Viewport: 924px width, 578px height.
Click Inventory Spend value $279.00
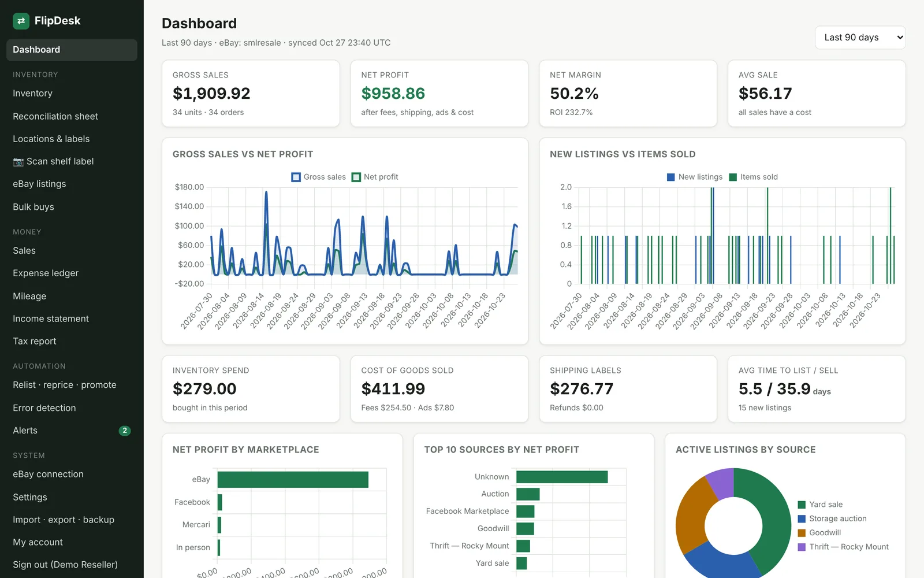[204, 389]
